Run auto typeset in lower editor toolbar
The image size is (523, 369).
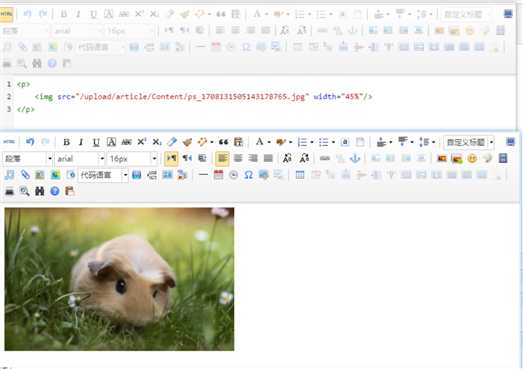point(202,142)
